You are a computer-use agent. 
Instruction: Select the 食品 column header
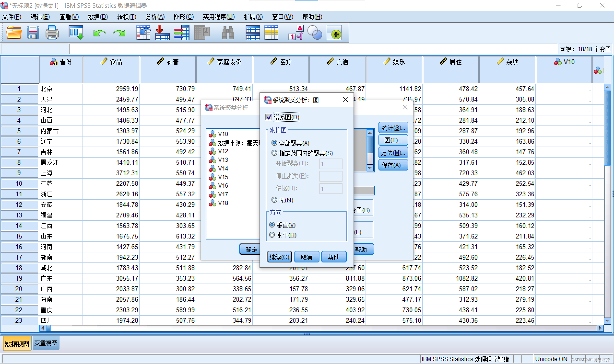tap(111, 69)
